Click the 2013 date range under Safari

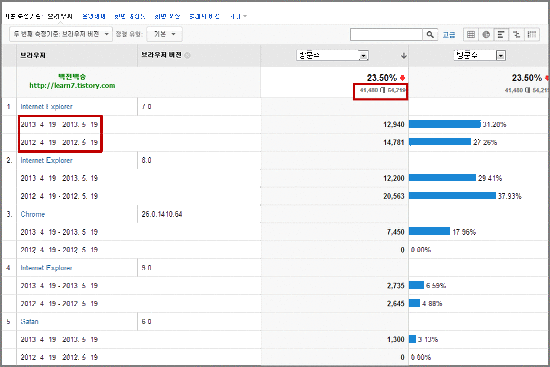59,339
